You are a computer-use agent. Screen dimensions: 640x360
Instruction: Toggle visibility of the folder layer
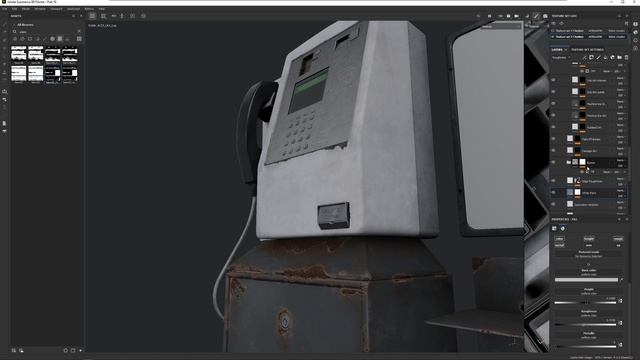coord(553,162)
